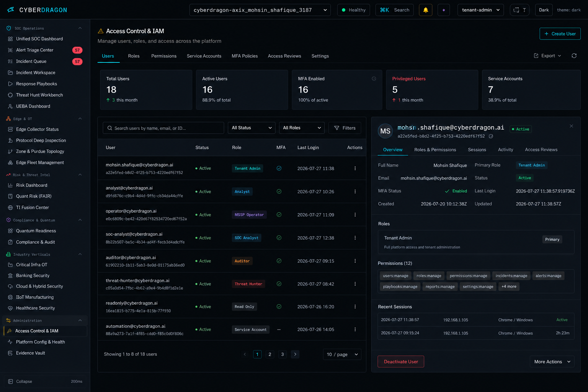
Task: Open tenant-admin role dropdown
Action: tap(480, 10)
